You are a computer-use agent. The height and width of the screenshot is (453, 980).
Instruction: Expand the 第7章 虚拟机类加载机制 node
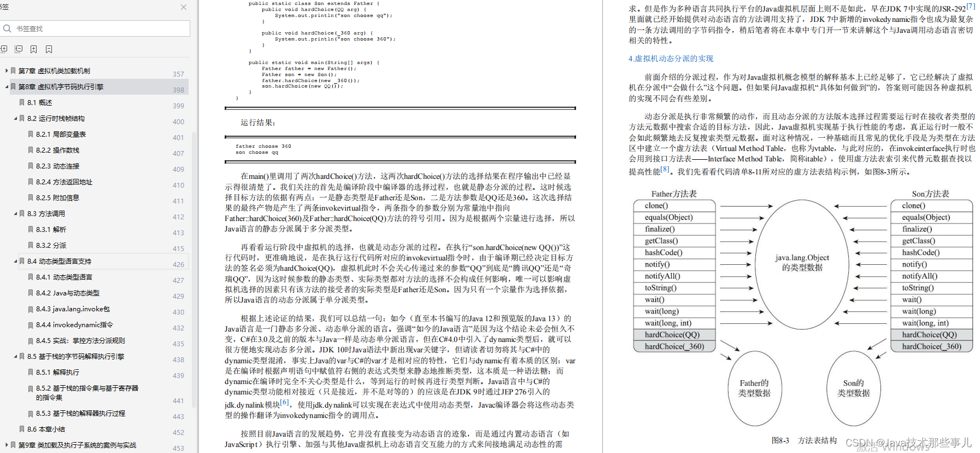pos(7,71)
